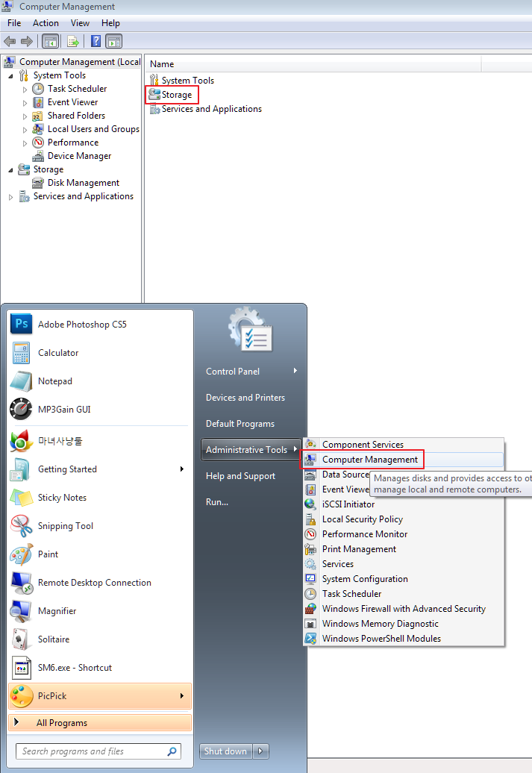Viewport: 532px width, 773px height.
Task: Open Sticky Notes from Start menu
Action: click(100, 498)
